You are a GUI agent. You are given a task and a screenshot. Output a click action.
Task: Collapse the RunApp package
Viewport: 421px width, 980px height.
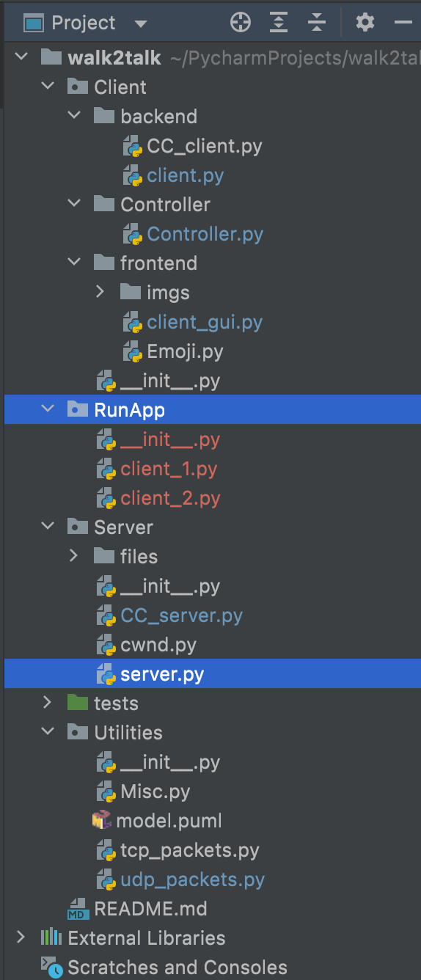48,409
